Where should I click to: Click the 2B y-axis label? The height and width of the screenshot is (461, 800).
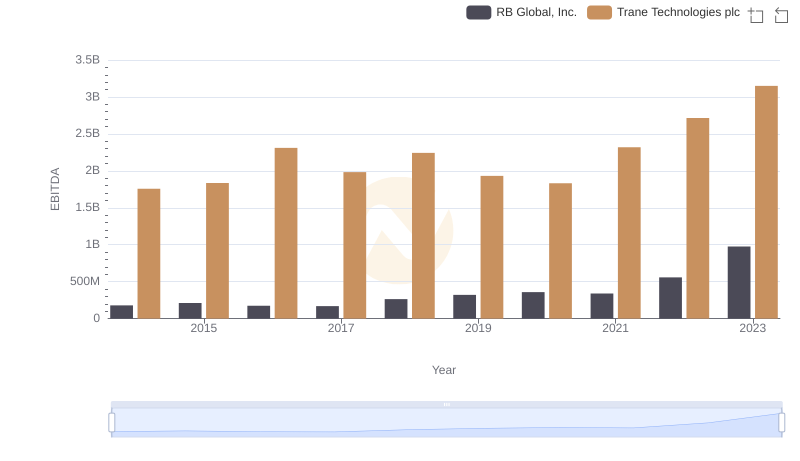point(92,170)
